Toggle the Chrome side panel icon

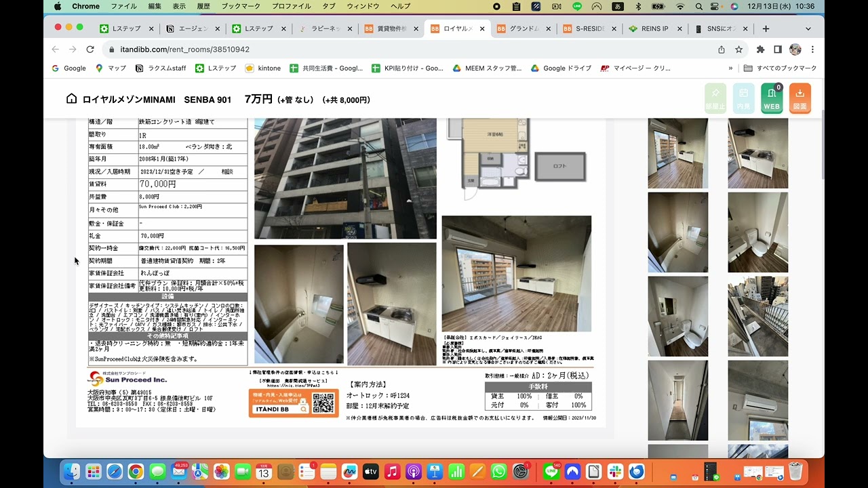pyautogui.click(x=778, y=49)
